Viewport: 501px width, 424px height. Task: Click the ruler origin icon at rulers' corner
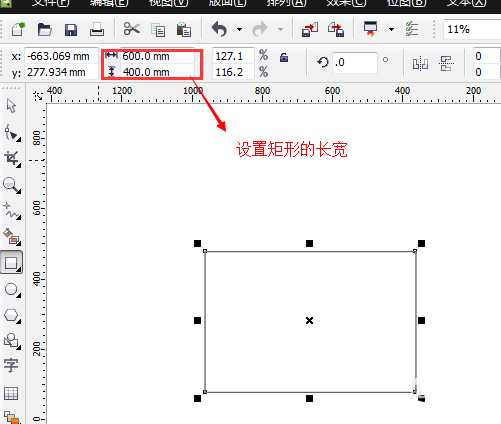click(x=38, y=96)
